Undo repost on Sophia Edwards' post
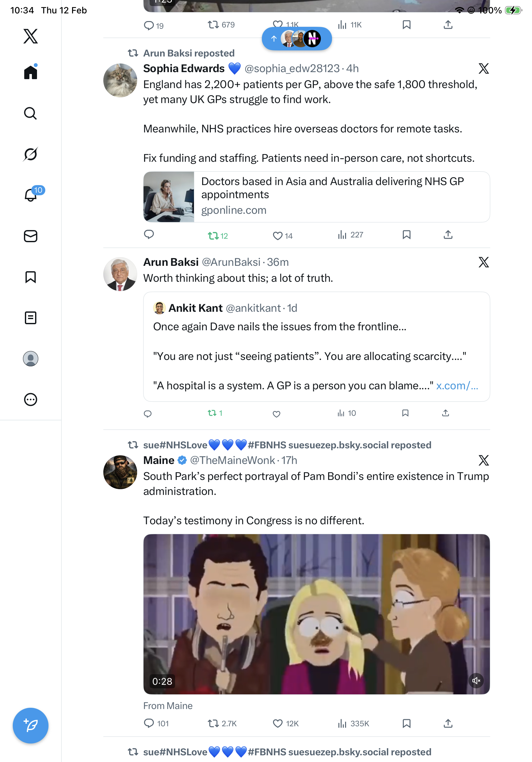532x762 pixels. tap(217, 235)
